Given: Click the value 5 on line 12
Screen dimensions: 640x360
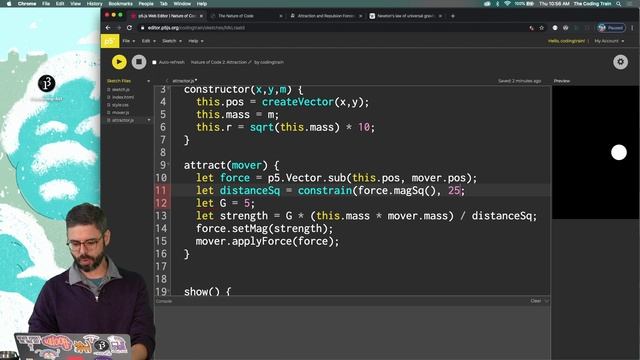Looking at the screenshot, I should tap(247, 203).
